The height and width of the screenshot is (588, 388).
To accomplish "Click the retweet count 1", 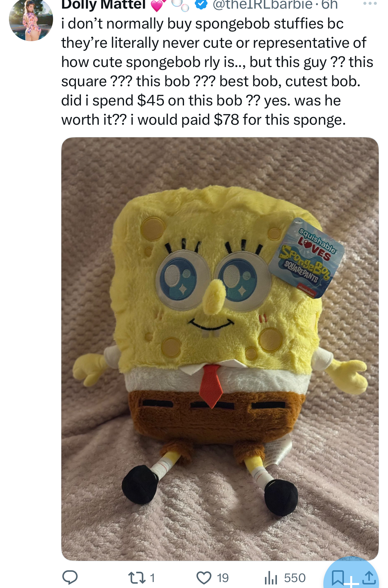I will tap(152, 578).
